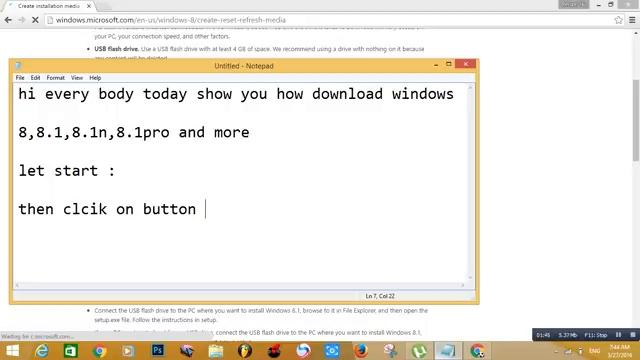The width and height of the screenshot is (640, 360).
Task: Open uTorrent from the taskbar
Action: pos(419,351)
